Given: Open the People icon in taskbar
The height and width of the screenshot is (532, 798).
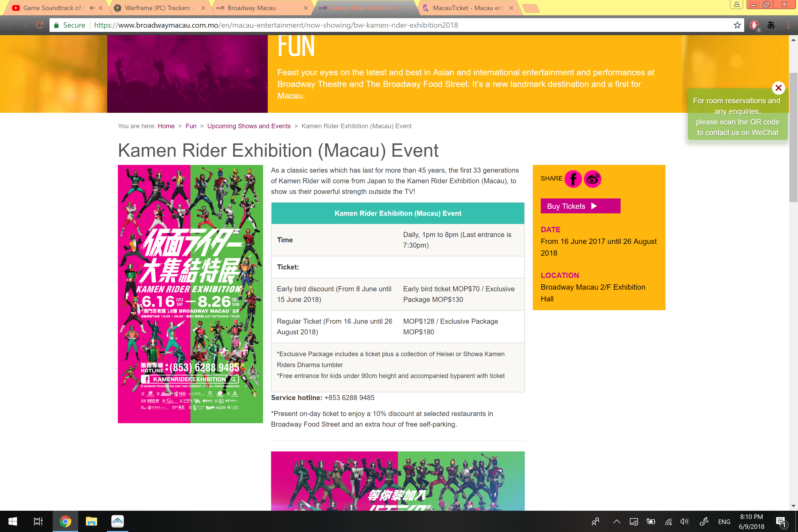Looking at the screenshot, I should (x=596, y=521).
